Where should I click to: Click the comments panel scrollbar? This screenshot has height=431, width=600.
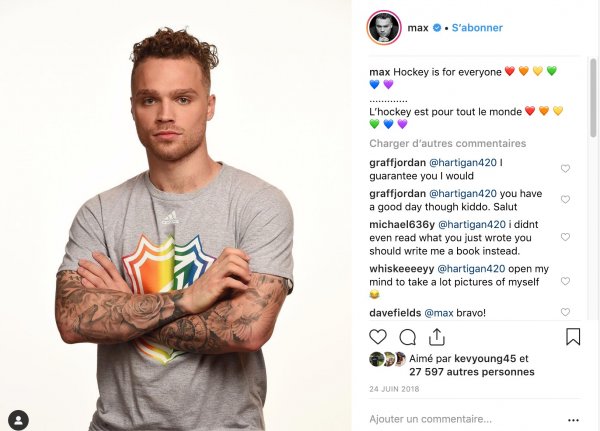(593, 98)
